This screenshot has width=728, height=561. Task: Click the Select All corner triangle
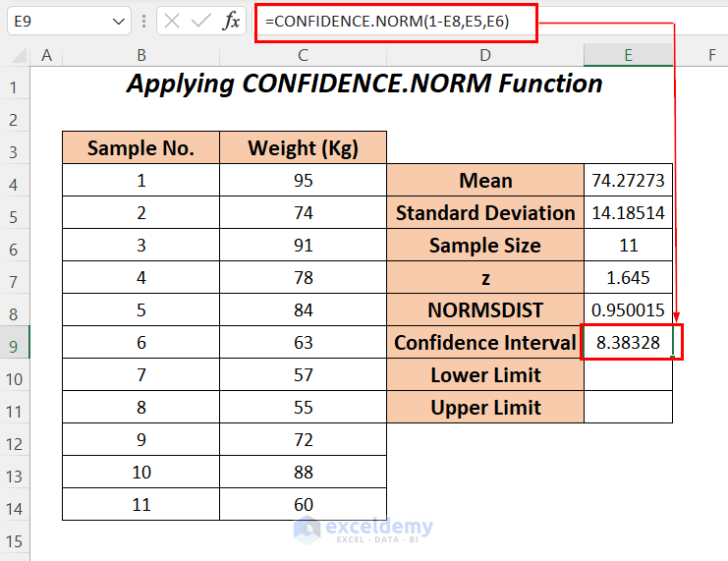click(19, 55)
